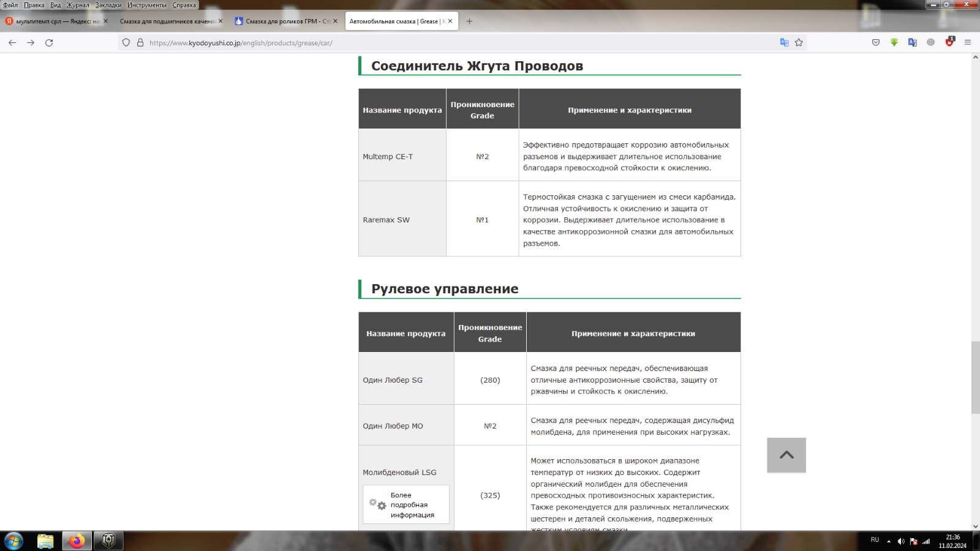Image resolution: width=980 pixels, height=551 pixels.
Task: Click the Firefox taskbar icon
Action: tap(77, 541)
